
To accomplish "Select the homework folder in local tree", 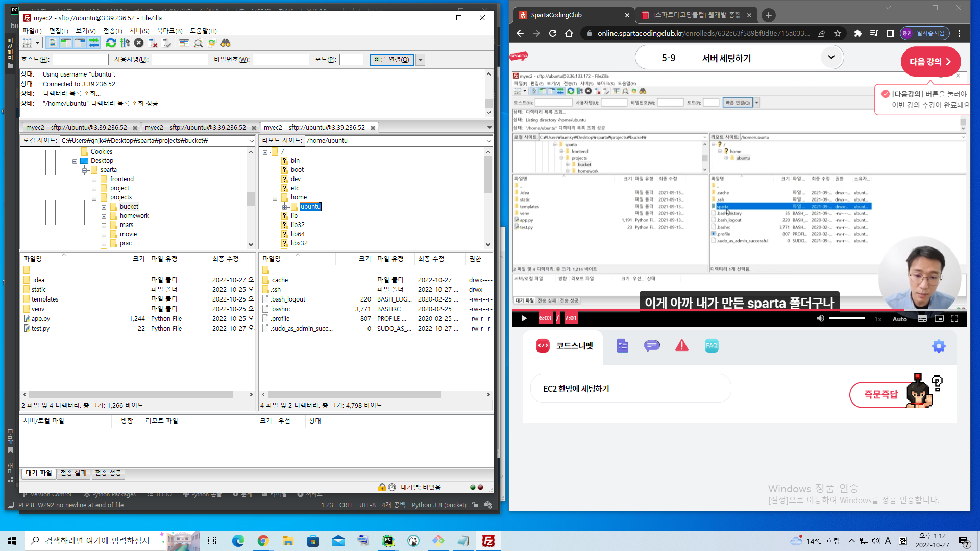I will pos(134,216).
